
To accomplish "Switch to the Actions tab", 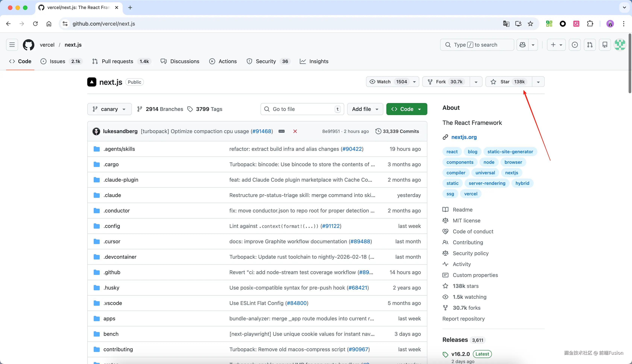I will coord(223,61).
